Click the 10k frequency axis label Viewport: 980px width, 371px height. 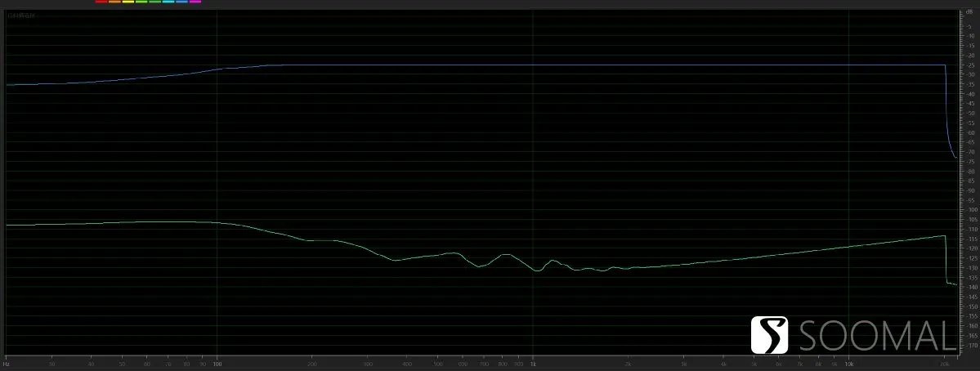point(848,364)
